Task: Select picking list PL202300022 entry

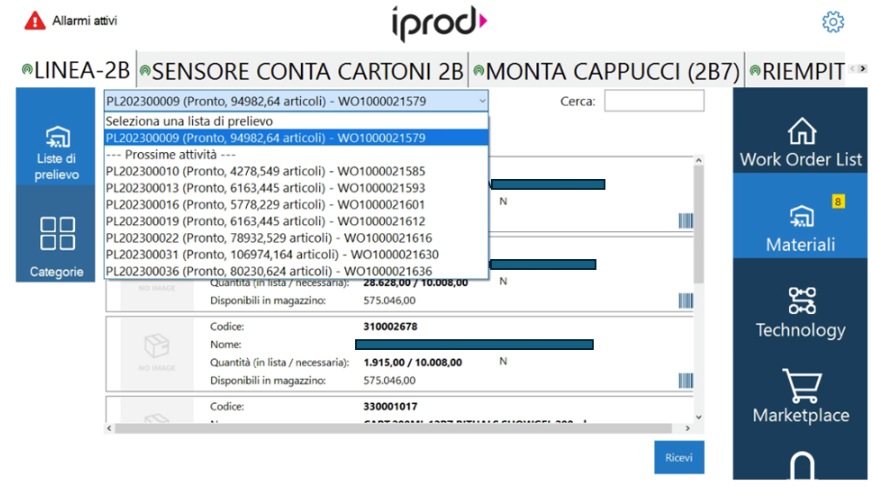Action: coord(268,238)
